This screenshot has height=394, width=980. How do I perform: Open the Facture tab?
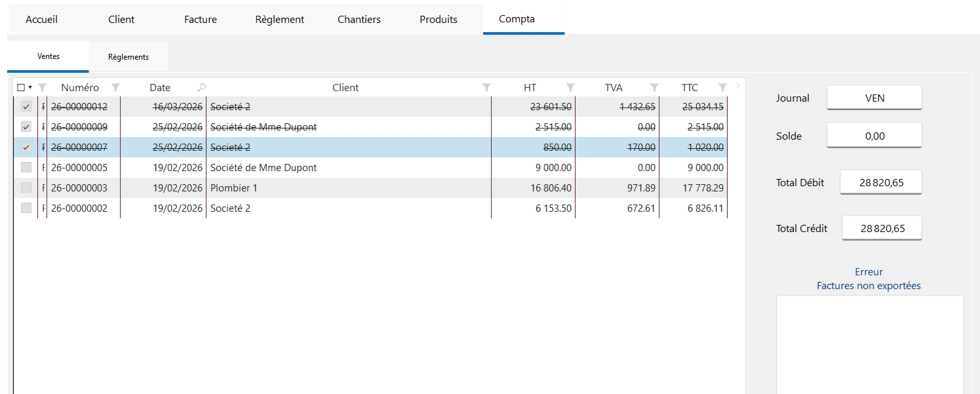[x=201, y=19]
